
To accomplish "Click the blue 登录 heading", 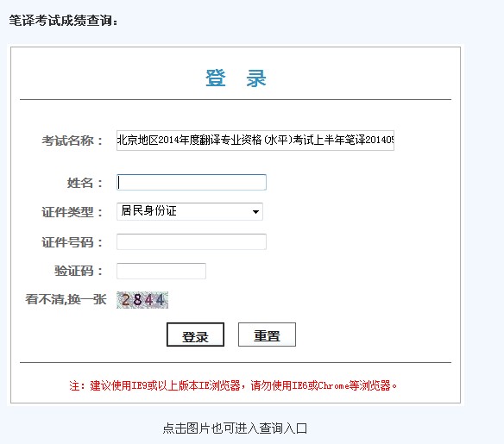I will [x=236, y=78].
